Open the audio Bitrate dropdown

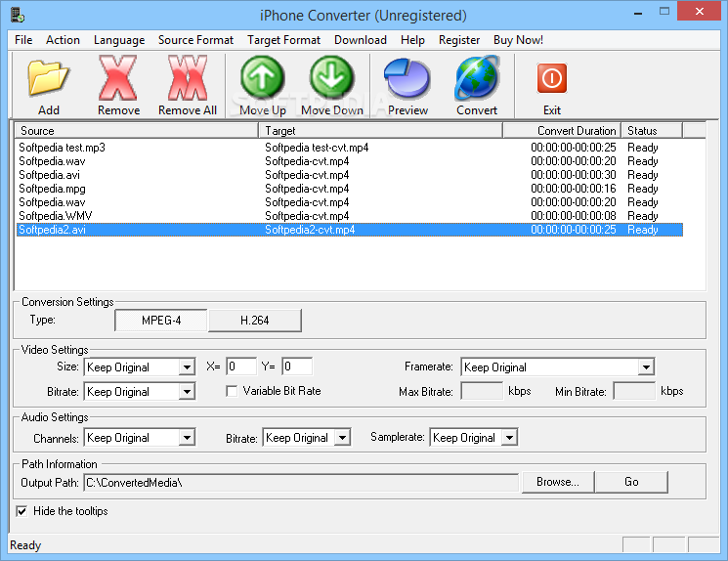(x=342, y=438)
